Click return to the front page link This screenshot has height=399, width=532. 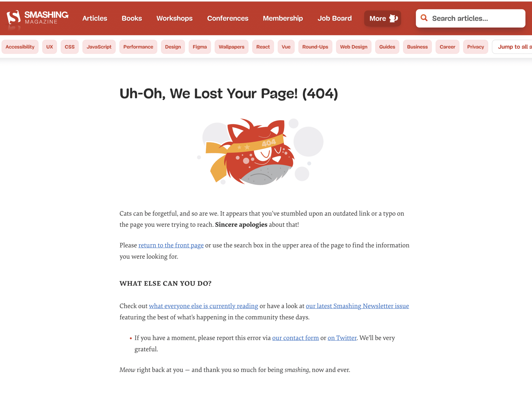(x=171, y=245)
